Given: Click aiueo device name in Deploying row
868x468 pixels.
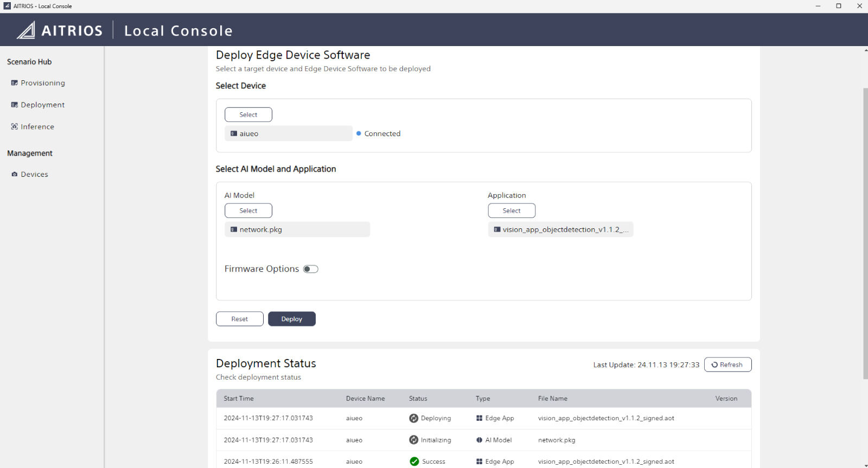Looking at the screenshot, I should (354, 418).
